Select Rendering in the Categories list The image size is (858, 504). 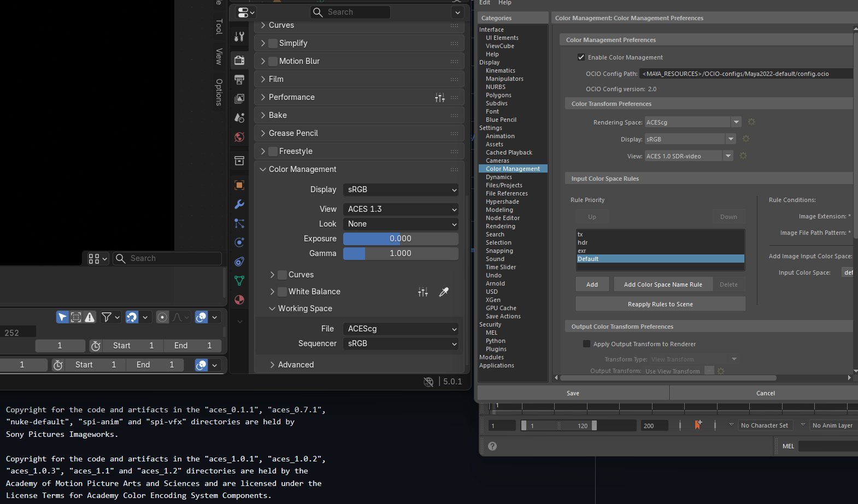pos(500,226)
